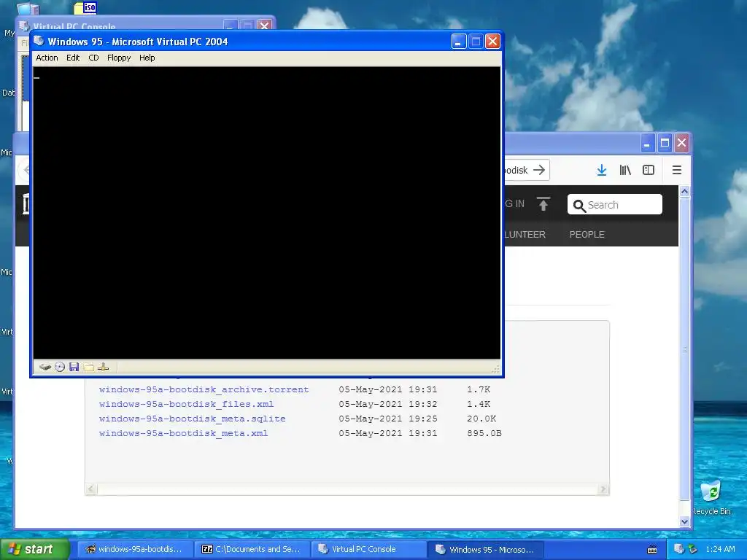Viewport: 747px width, 560px height.
Task: Click the shared folders status icon in Virtual PC
Action: [88, 367]
